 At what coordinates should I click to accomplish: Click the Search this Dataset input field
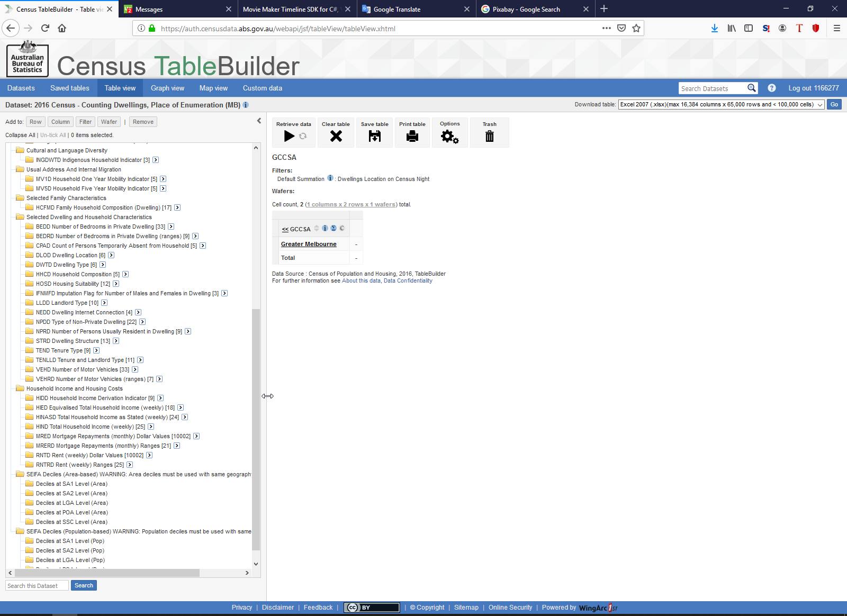coord(37,585)
